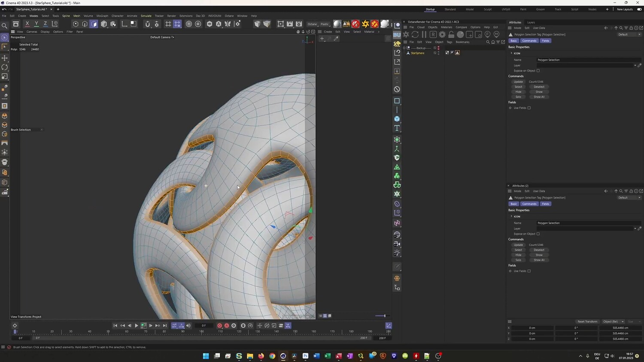Restart Octane render with the refresh icon
Screen dimensions: 644x362
tap(415, 34)
